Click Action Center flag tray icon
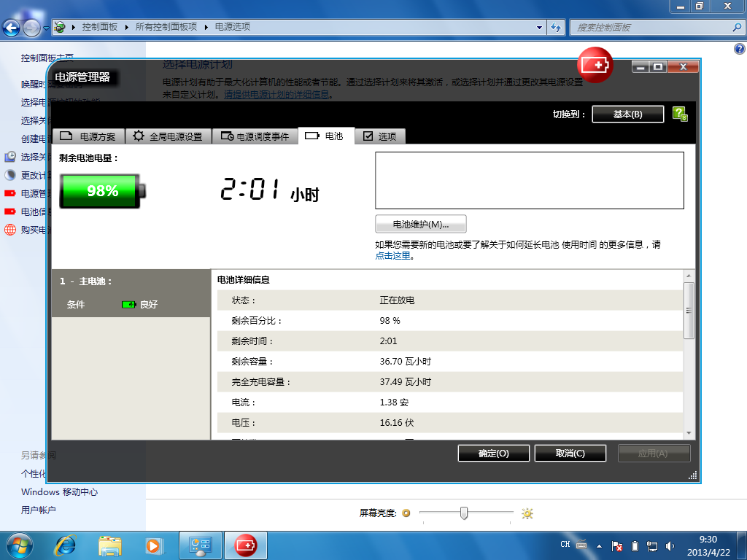The width and height of the screenshot is (747, 560). (617, 545)
